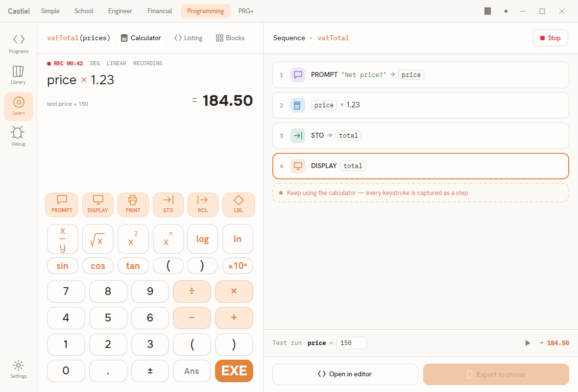
Task: Open the Debug bug icon panel
Action: (x=19, y=137)
